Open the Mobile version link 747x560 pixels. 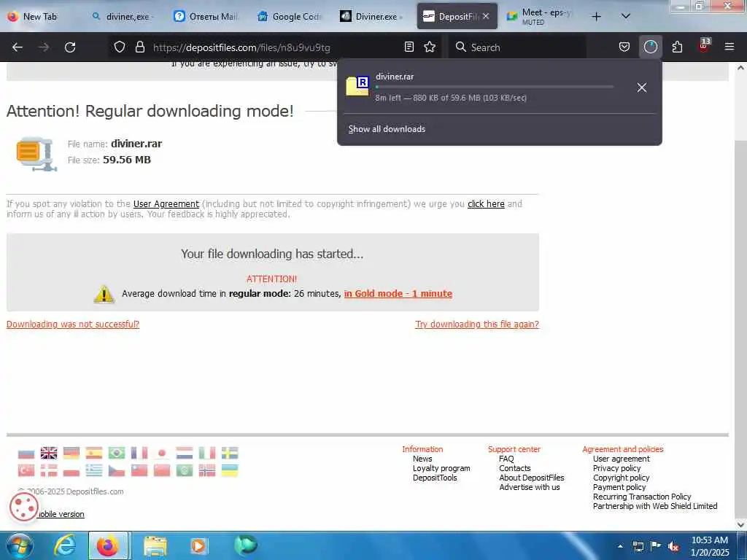(x=61, y=514)
